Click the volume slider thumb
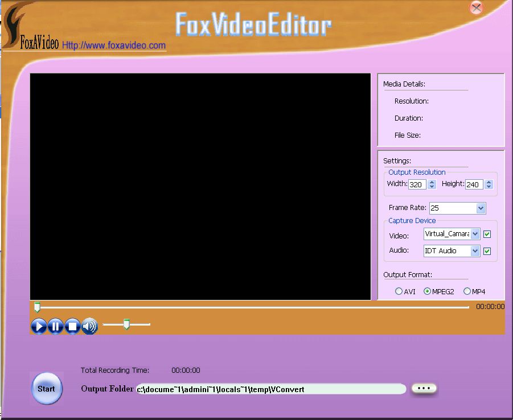The height and width of the screenshot is (420, 513). pyautogui.click(x=126, y=324)
